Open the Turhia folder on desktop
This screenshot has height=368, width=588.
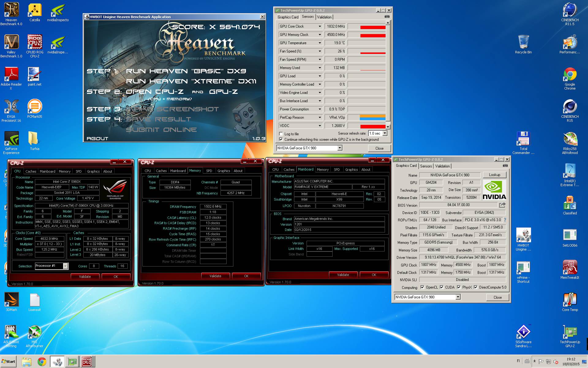(x=35, y=141)
